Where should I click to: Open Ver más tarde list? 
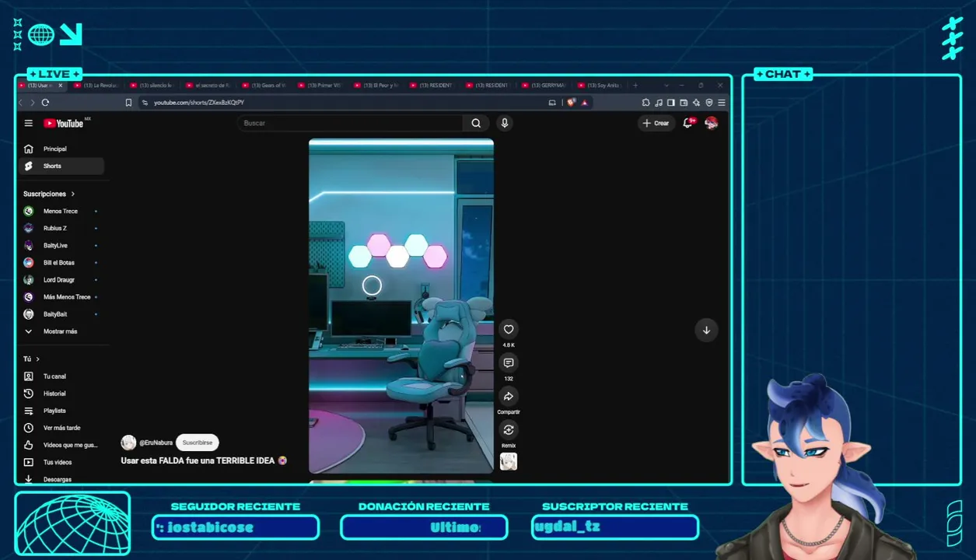pyautogui.click(x=61, y=428)
